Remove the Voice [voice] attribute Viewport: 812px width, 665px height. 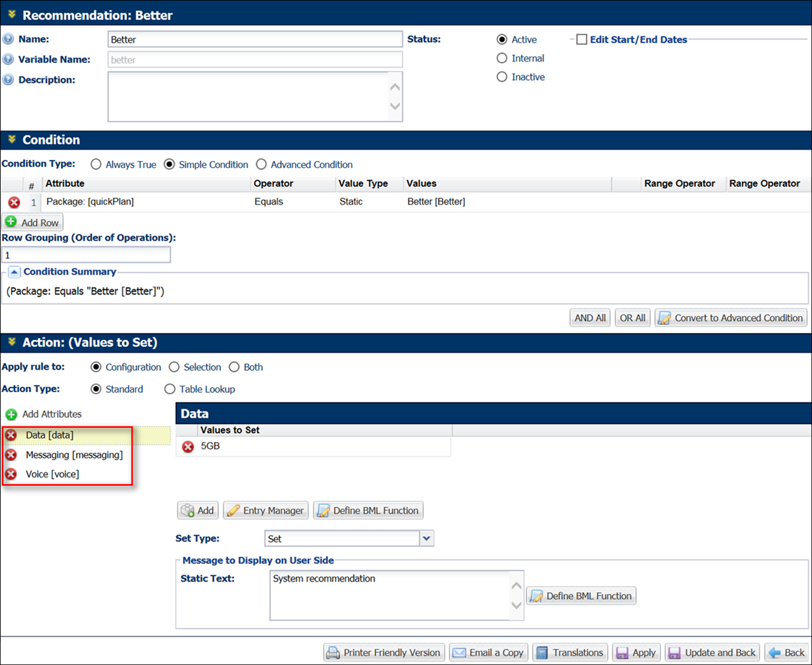pos(11,474)
